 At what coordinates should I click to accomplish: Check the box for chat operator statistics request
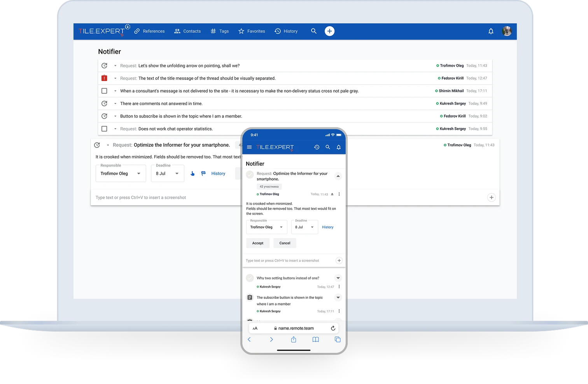(104, 129)
